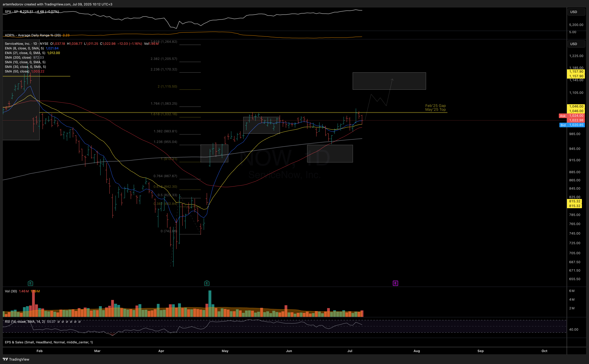The height and width of the screenshot is (364, 589).
Task: Click the 1.382 (983.81) Fibonacci label
Action: pos(165,131)
